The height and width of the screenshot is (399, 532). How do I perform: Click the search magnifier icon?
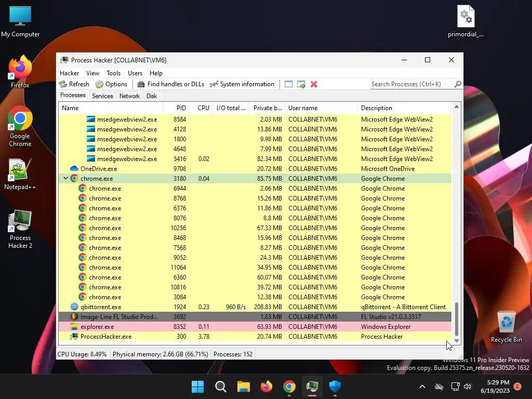[458, 84]
